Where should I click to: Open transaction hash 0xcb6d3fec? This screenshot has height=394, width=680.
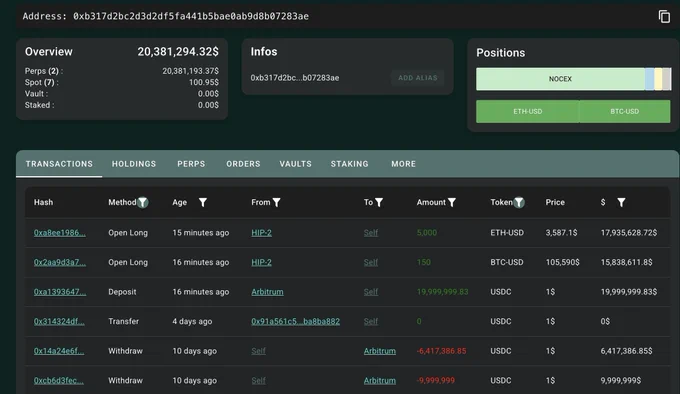click(x=59, y=380)
